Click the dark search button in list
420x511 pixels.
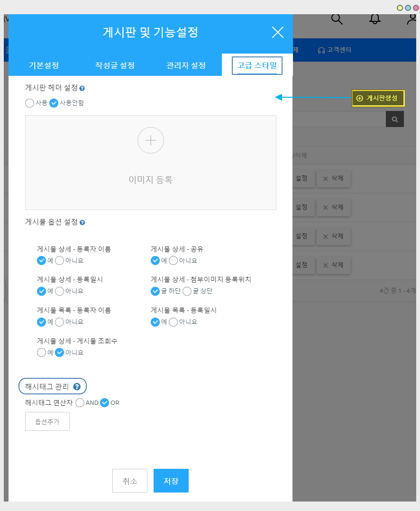[x=394, y=119]
